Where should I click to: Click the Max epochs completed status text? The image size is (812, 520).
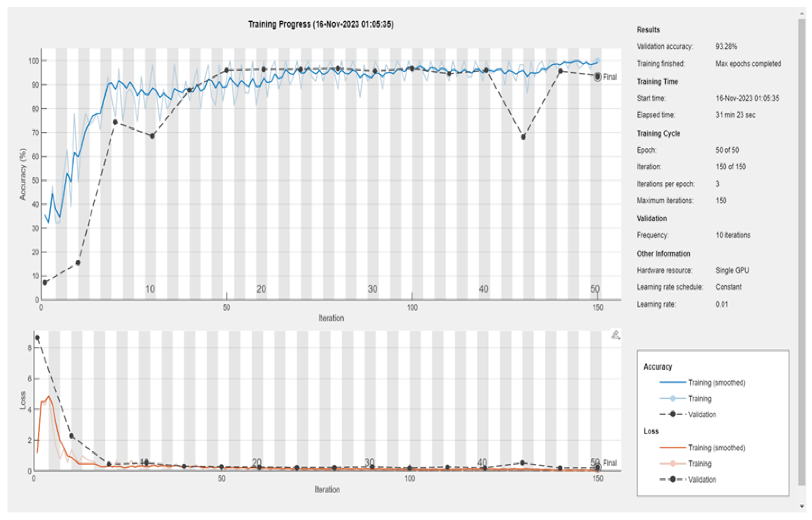[748, 64]
